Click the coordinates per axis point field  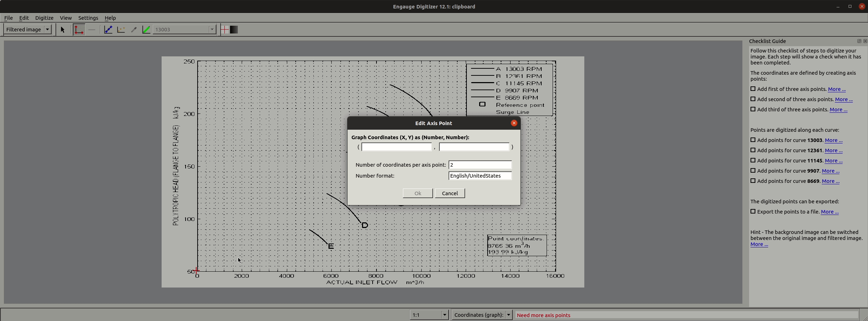tap(480, 165)
